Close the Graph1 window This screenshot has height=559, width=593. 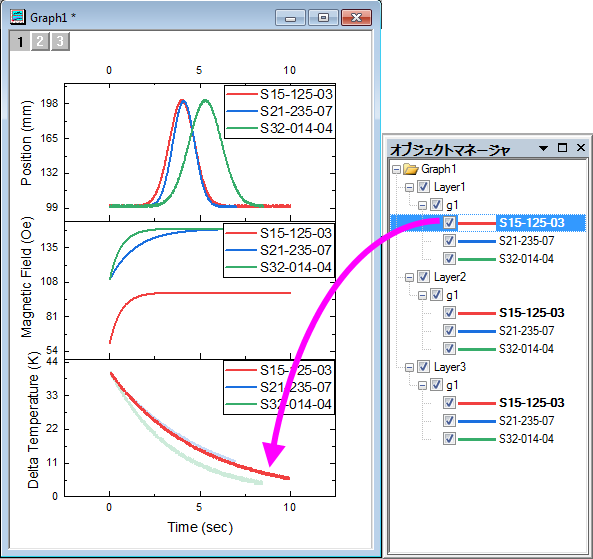point(356,18)
